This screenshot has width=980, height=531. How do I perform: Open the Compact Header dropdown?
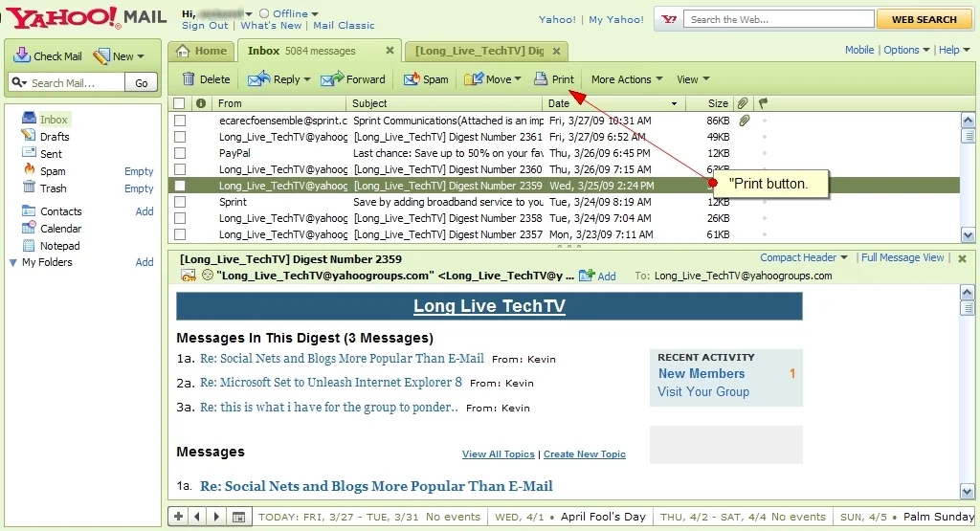pos(804,257)
